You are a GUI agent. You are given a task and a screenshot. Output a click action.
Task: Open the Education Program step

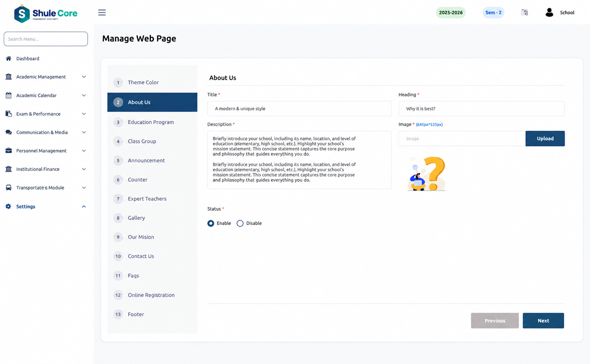point(152,122)
